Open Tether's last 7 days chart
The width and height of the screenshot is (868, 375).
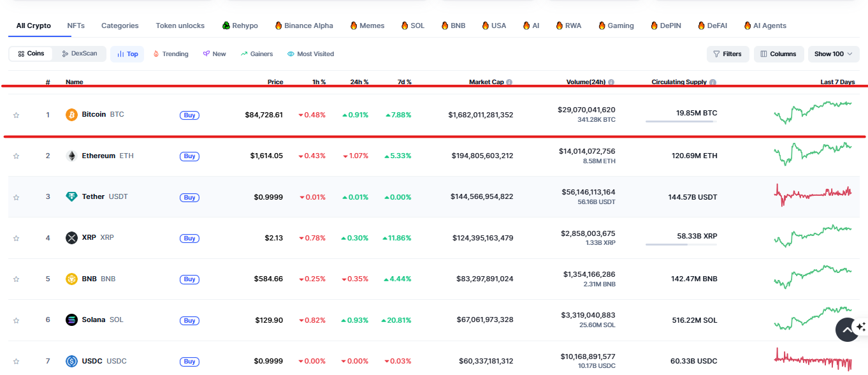click(x=813, y=195)
